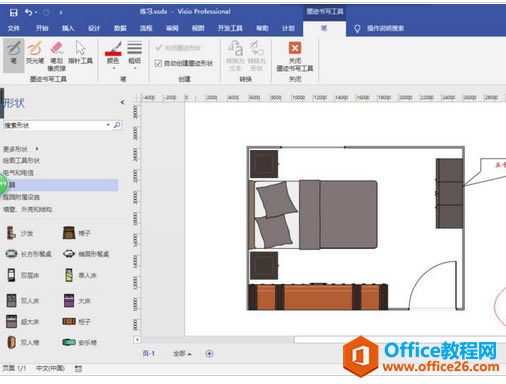Open the Design ribbon tab

(94, 28)
